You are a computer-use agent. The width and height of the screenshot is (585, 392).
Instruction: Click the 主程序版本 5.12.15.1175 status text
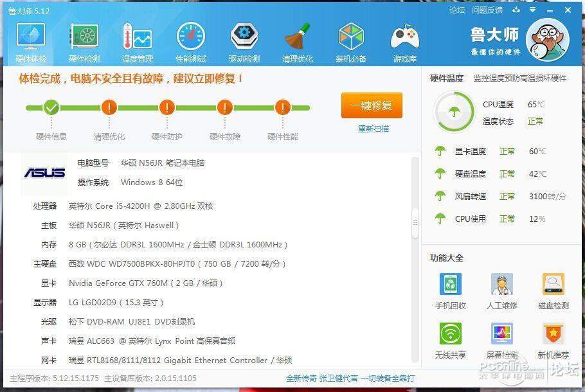[x=55, y=379]
